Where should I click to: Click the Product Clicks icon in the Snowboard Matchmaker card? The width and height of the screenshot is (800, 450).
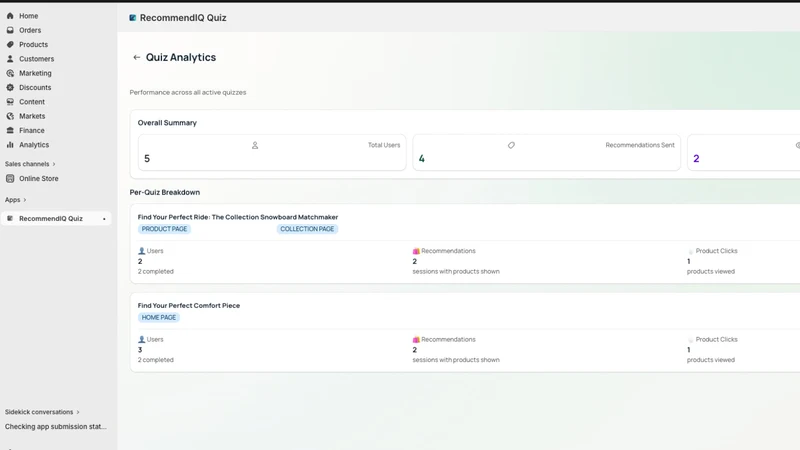tap(690, 251)
